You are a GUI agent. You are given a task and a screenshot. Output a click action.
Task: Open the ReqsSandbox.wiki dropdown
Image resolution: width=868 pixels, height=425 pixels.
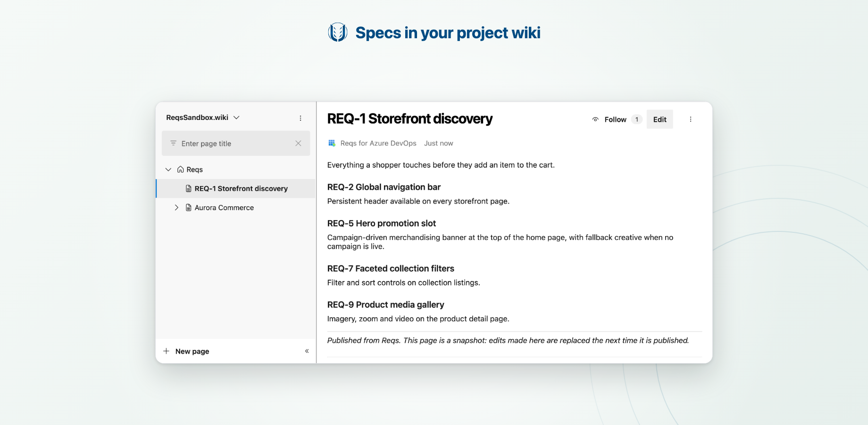point(203,118)
